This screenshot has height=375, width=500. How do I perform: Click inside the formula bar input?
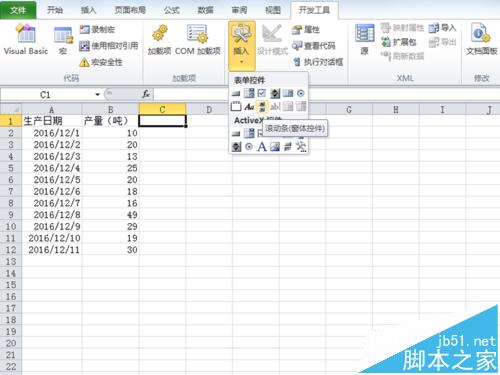click(x=326, y=95)
